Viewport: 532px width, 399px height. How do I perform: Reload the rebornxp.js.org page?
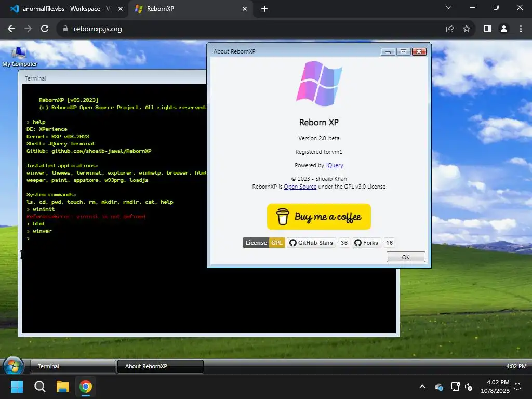coord(45,29)
